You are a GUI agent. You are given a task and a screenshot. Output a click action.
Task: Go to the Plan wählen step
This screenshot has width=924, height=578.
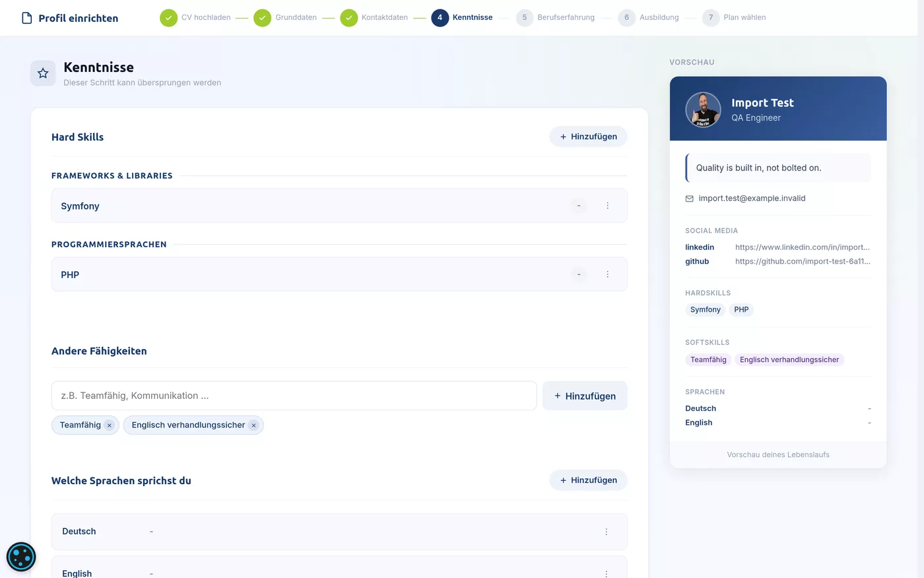pyautogui.click(x=744, y=18)
